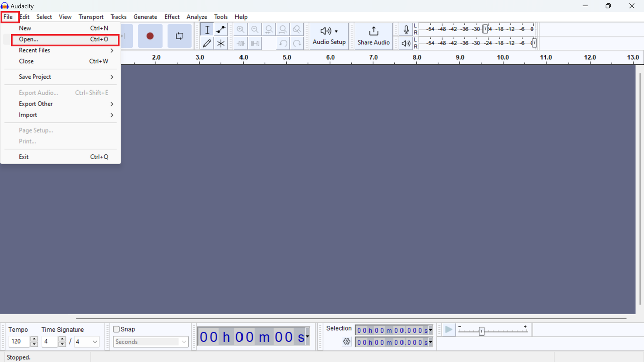Choose the Draw tool
644x362 pixels.
pos(207,43)
